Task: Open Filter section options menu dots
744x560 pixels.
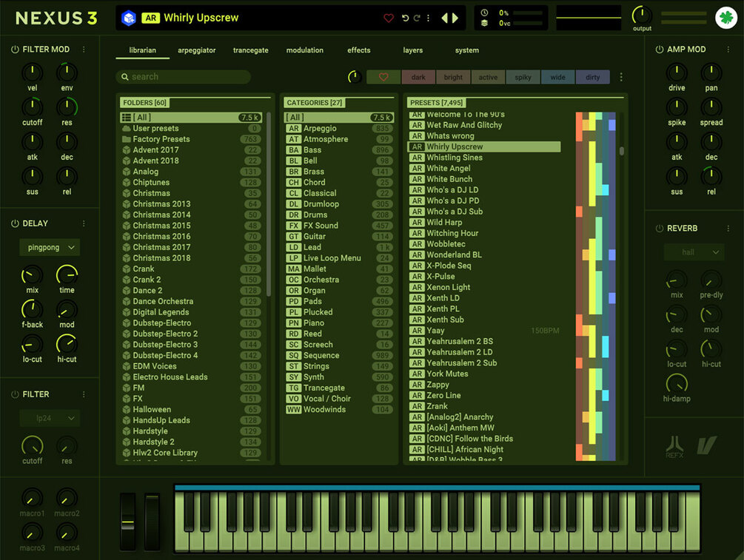Action: click(84, 394)
